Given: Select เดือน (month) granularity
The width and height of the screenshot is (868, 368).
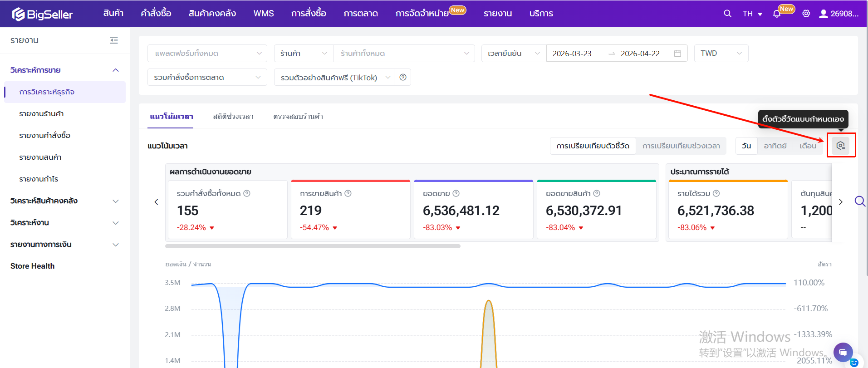Looking at the screenshot, I should pos(808,146).
